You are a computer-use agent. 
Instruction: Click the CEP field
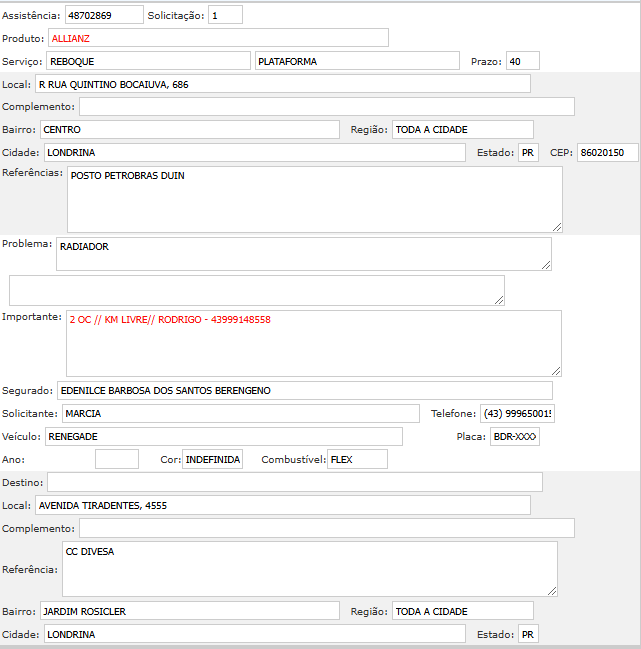(607, 152)
